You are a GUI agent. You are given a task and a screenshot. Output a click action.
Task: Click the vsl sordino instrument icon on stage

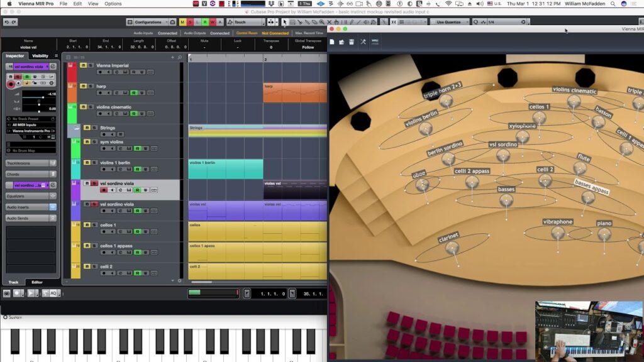click(x=503, y=156)
